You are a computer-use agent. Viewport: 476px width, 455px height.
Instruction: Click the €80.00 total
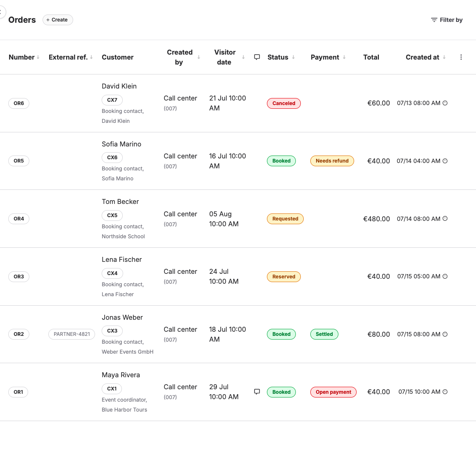point(378,334)
